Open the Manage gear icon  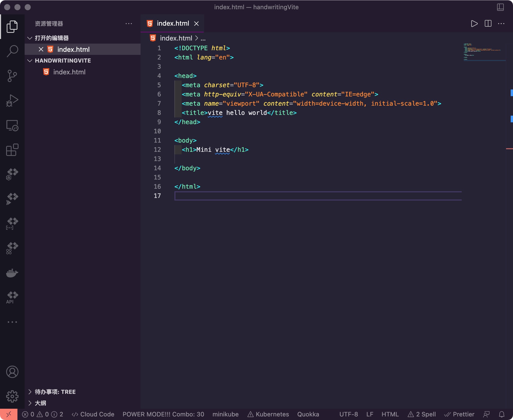(12, 396)
